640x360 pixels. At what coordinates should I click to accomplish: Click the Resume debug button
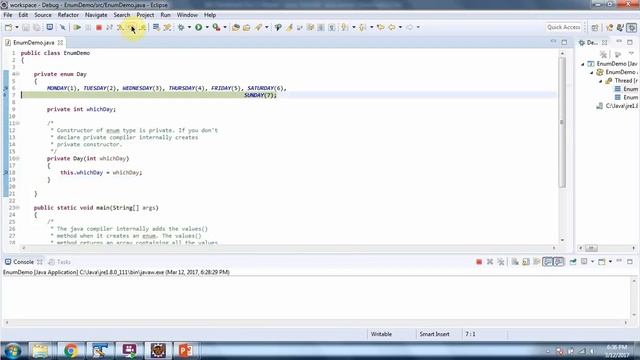pyautogui.click(x=77, y=27)
